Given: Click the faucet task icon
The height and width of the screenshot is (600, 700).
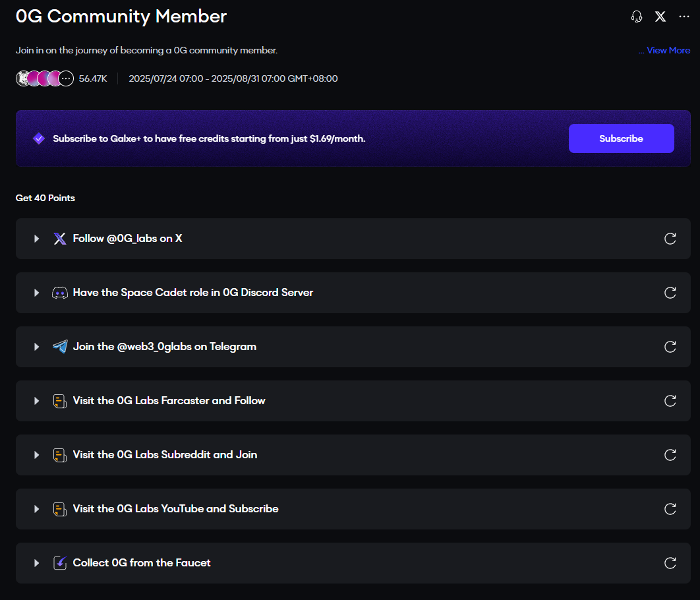Looking at the screenshot, I should 60,563.
